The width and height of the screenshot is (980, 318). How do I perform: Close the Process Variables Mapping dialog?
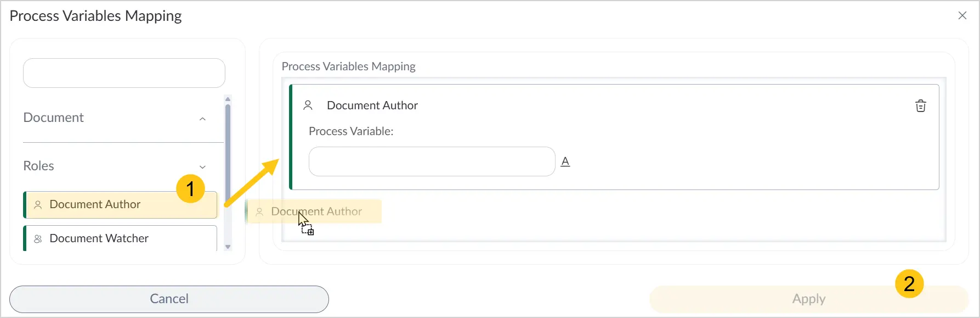pos(962,15)
